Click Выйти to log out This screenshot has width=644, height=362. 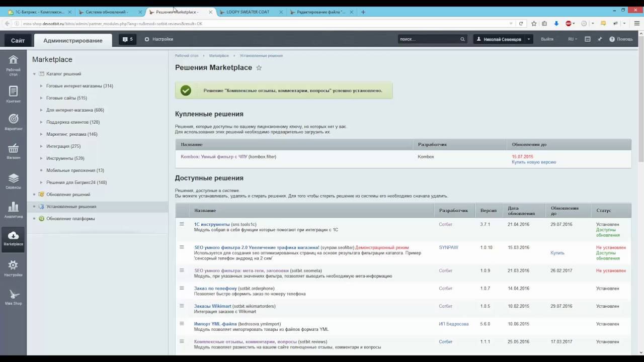(547, 39)
